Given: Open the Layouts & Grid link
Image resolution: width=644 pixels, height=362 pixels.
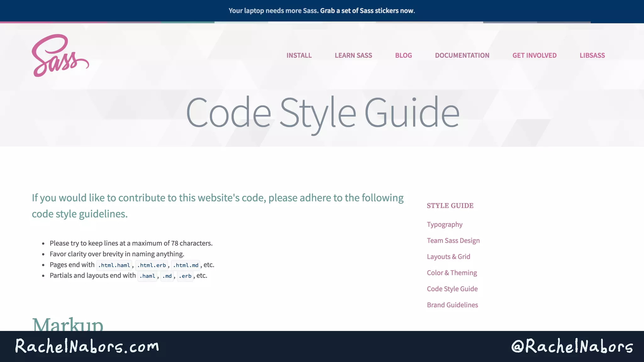Looking at the screenshot, I should pyautogui.click(x=448, y=256).
